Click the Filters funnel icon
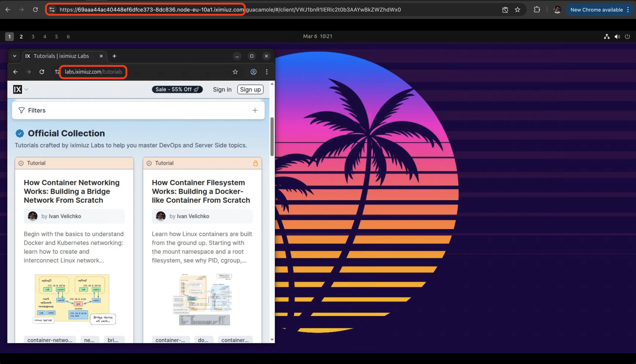Screen dimensions: 636x364 click(x=22, y=110)
